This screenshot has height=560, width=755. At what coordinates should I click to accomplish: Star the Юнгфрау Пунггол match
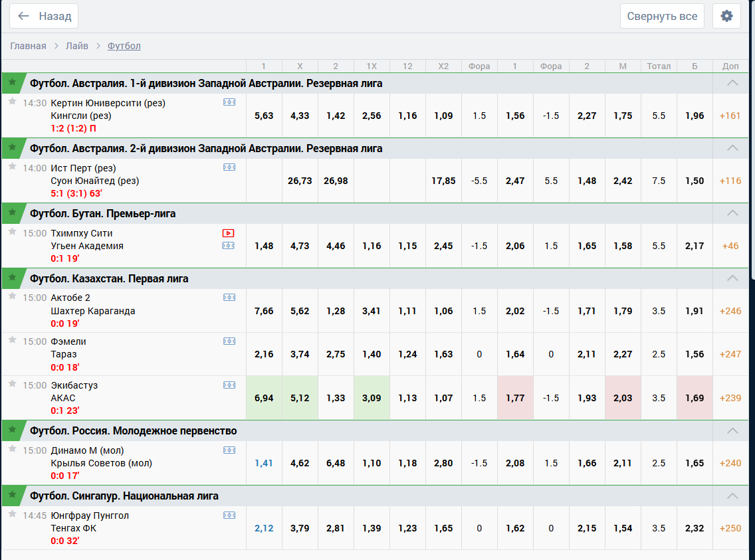13,514
